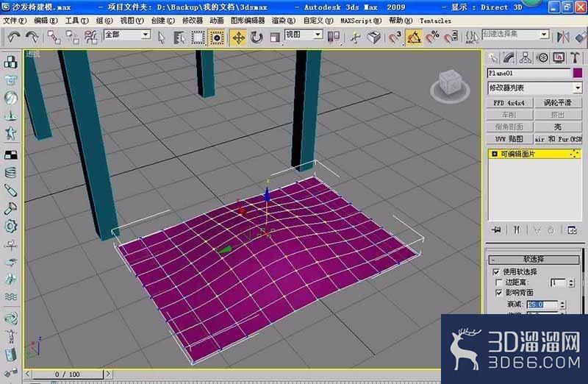Screen dimensions: 588x384
Task: Switch to the Display command panel tab
Action: pyautogui.click(x=559, y=57)
